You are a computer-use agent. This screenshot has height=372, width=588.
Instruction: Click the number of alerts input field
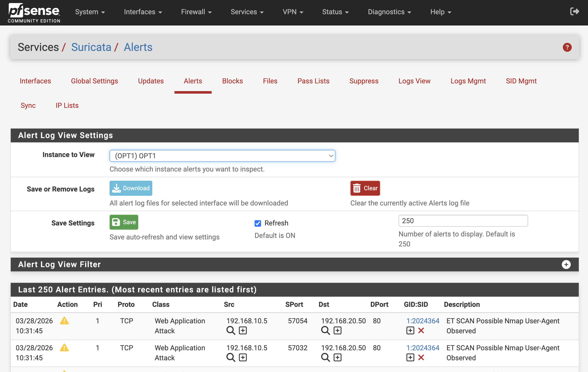[x=463, y=221]
